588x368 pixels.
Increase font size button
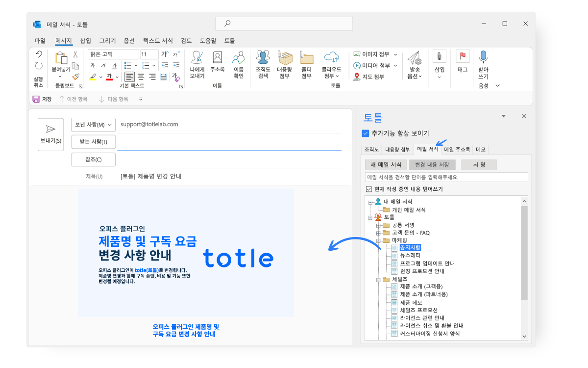pos(165,54)
